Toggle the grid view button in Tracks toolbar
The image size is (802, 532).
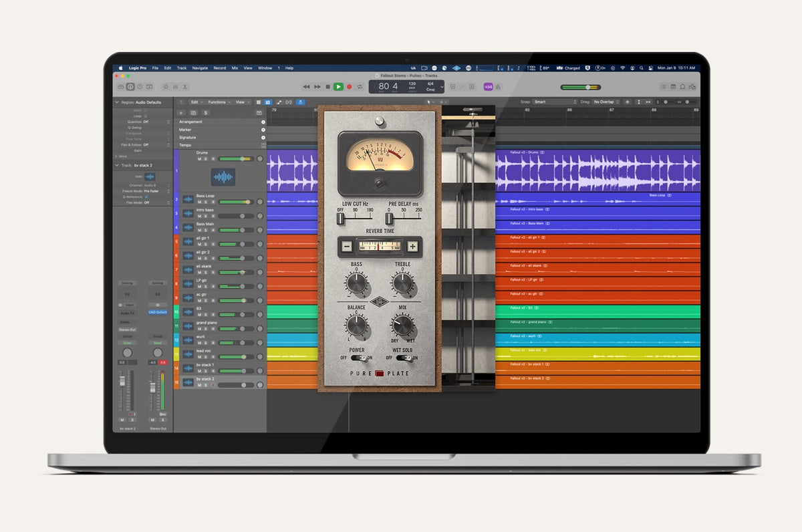tap(259, 102)
